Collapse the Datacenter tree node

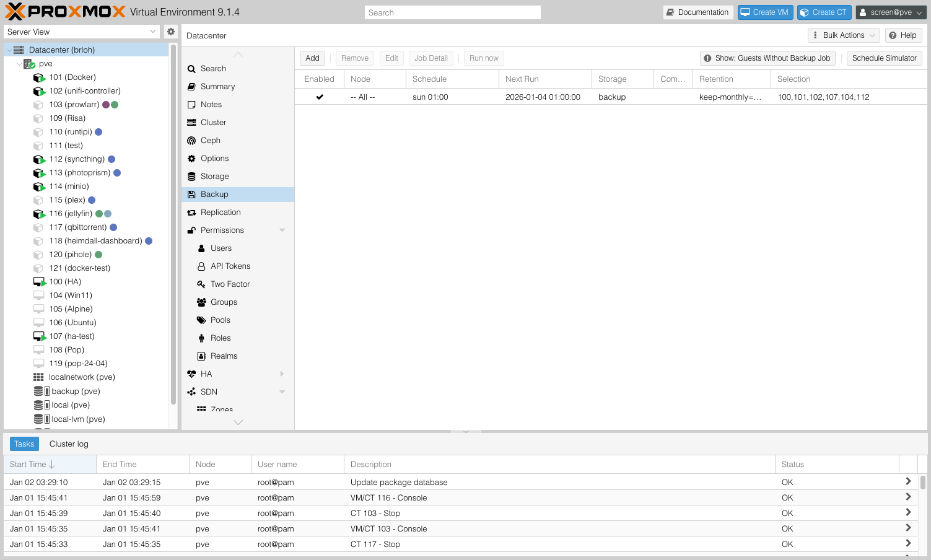pyautogui.click(x=9, y=50)
